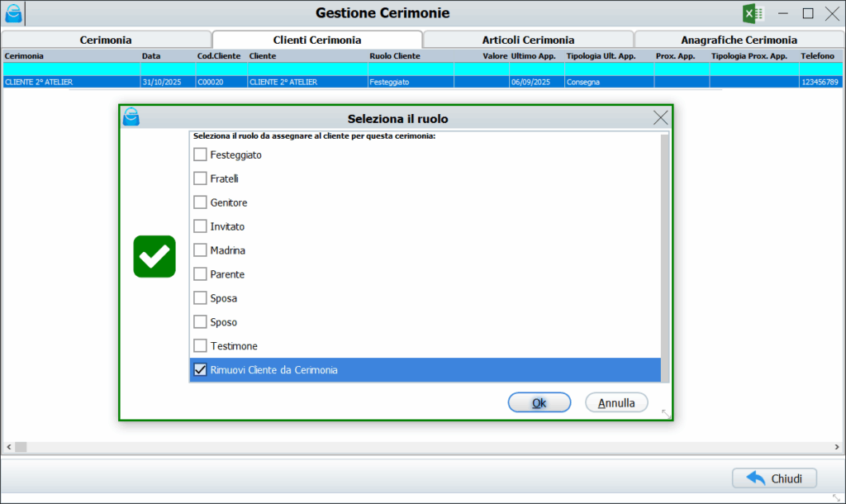Switch to the Cerimonia tab
This screenshot has width=846, height=504.
point(106,40)
